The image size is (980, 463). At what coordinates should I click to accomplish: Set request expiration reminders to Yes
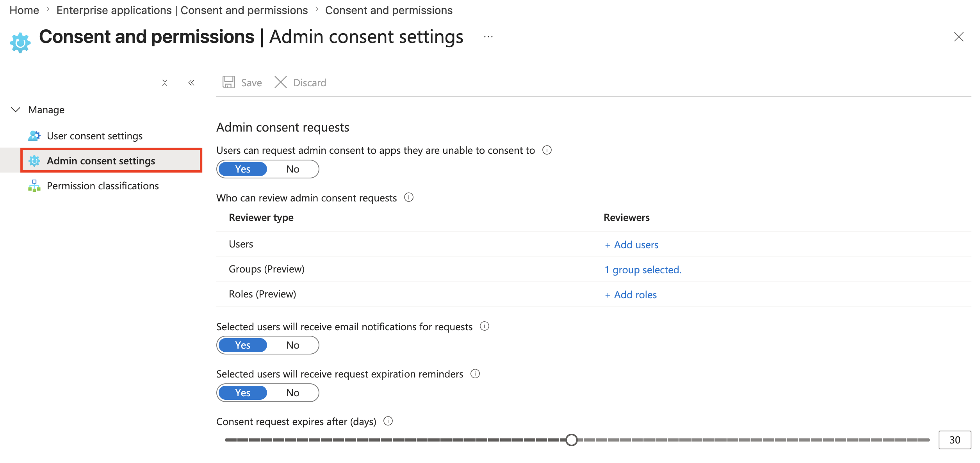tap(243, 393)
